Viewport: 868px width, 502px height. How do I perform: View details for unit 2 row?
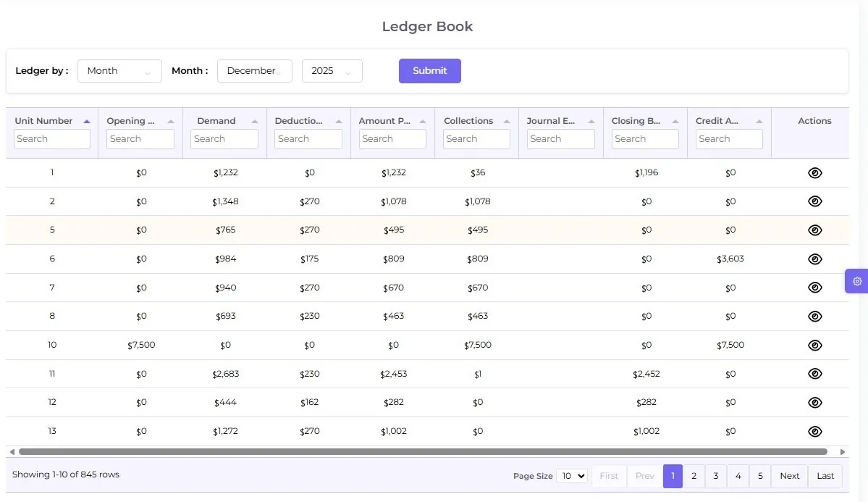814,201
